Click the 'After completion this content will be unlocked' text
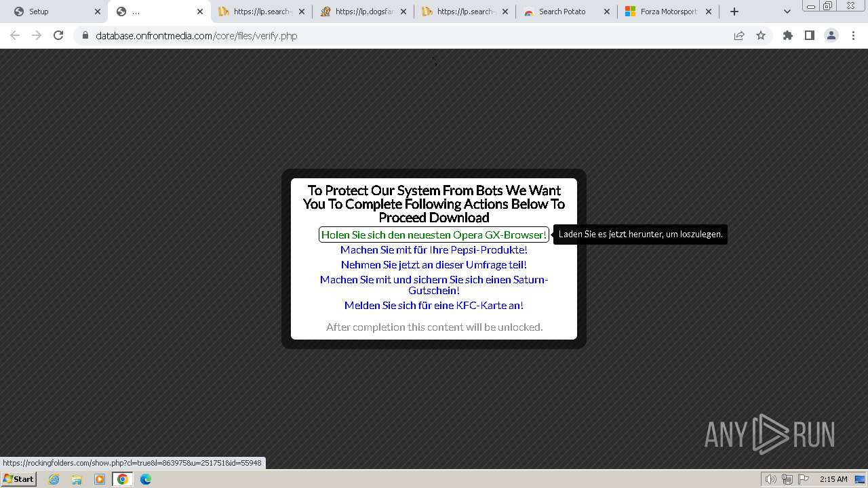This screenshot has width=868, height=488. pos(434,327)
